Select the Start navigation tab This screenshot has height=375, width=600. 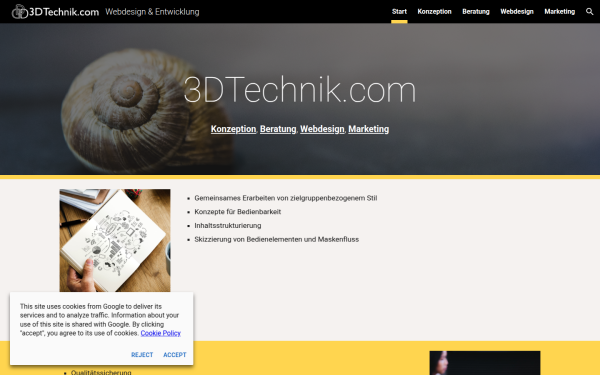coord(399,11)
